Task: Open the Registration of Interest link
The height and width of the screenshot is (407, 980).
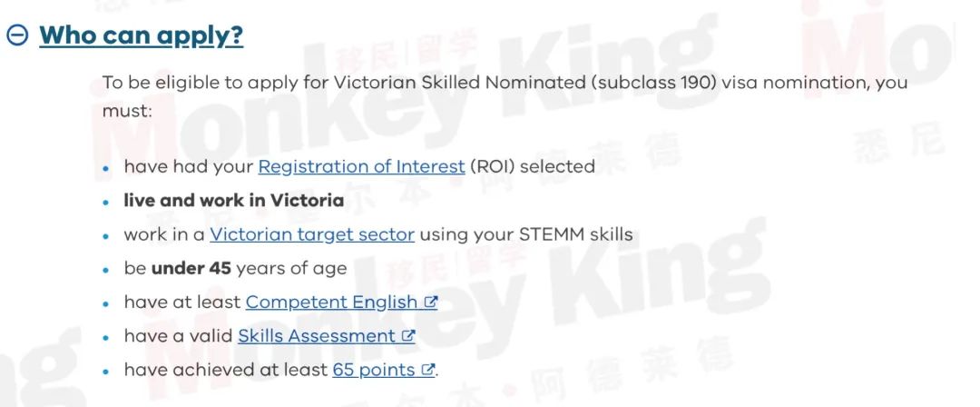Action: (361, 166)
